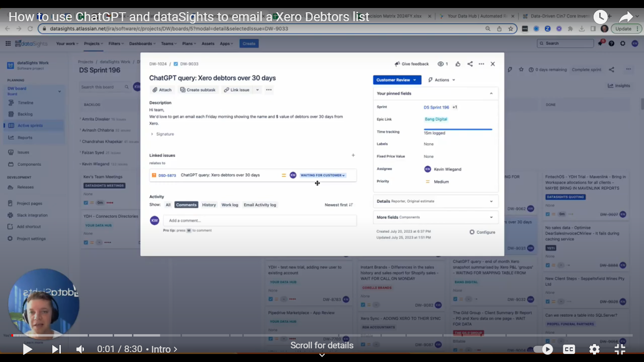The height and width of the screenshot is (362, 644).
Task: Open more options beside Link issue
Action: click(269, 90)
